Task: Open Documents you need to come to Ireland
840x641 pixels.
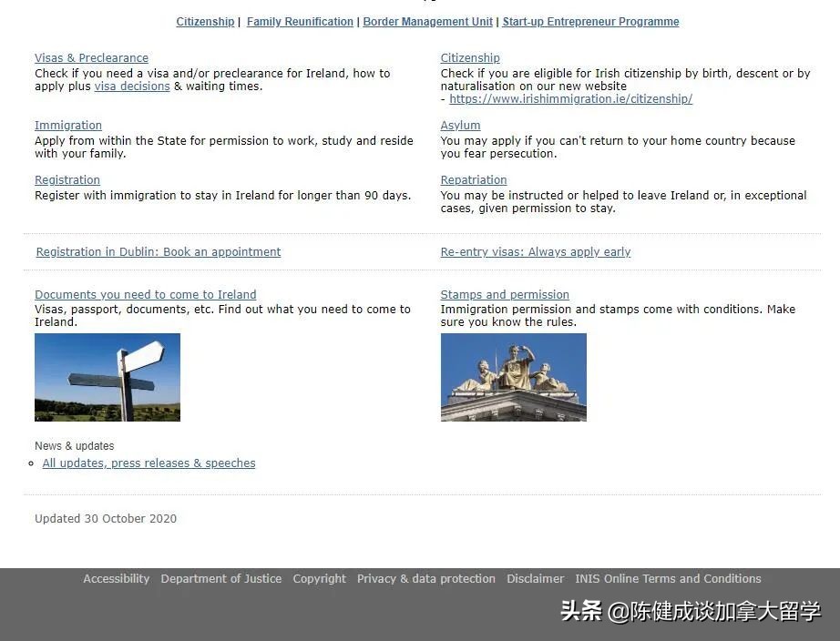Action: coord(145,294)
